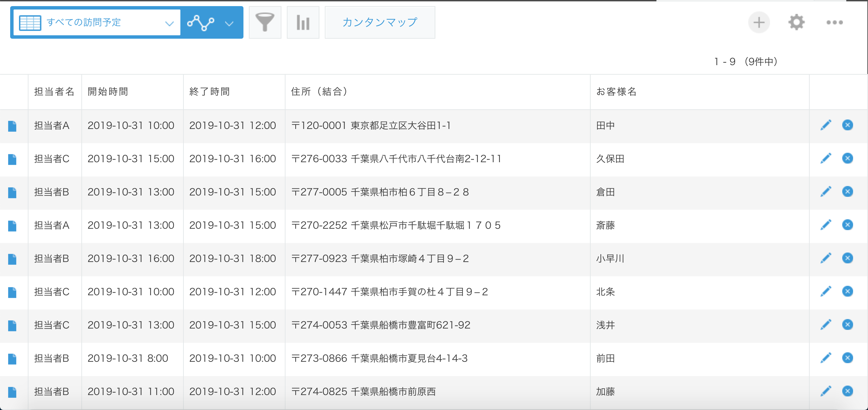Open record details for 久保田 row

pos(12,159)
